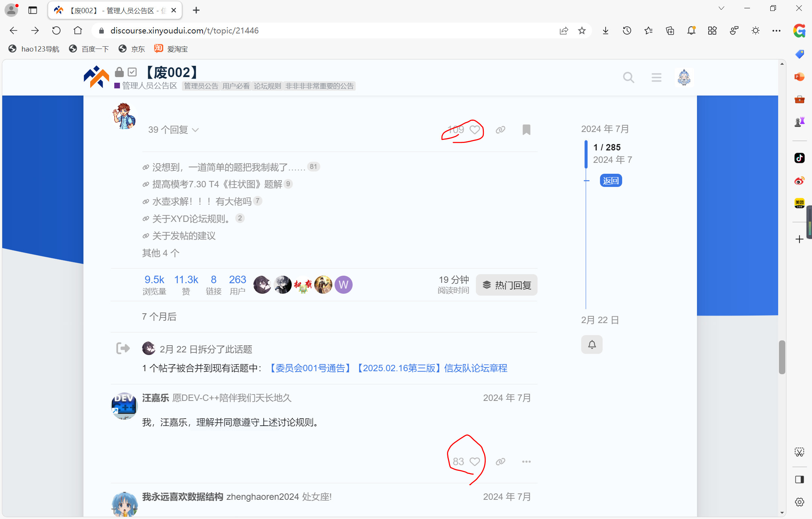Open link '水壶求解!!有大佬吗'
The width and height of the screenshot is (812, 519).
point(202,202)
